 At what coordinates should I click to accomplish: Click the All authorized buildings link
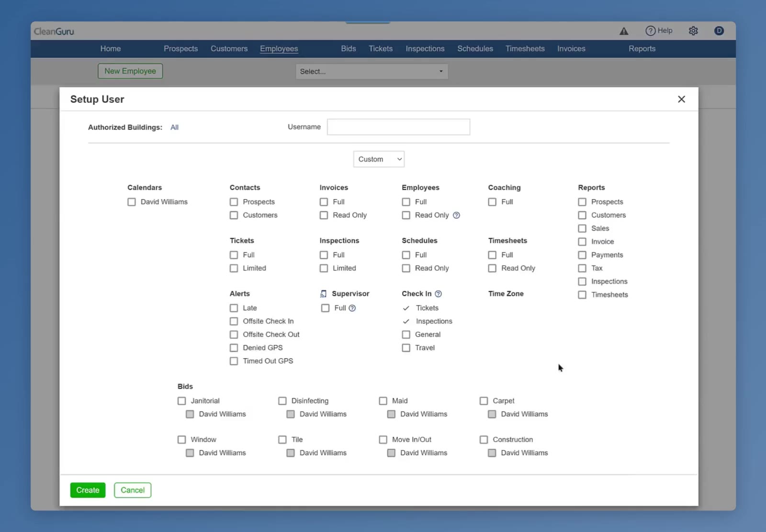(174, 127)
